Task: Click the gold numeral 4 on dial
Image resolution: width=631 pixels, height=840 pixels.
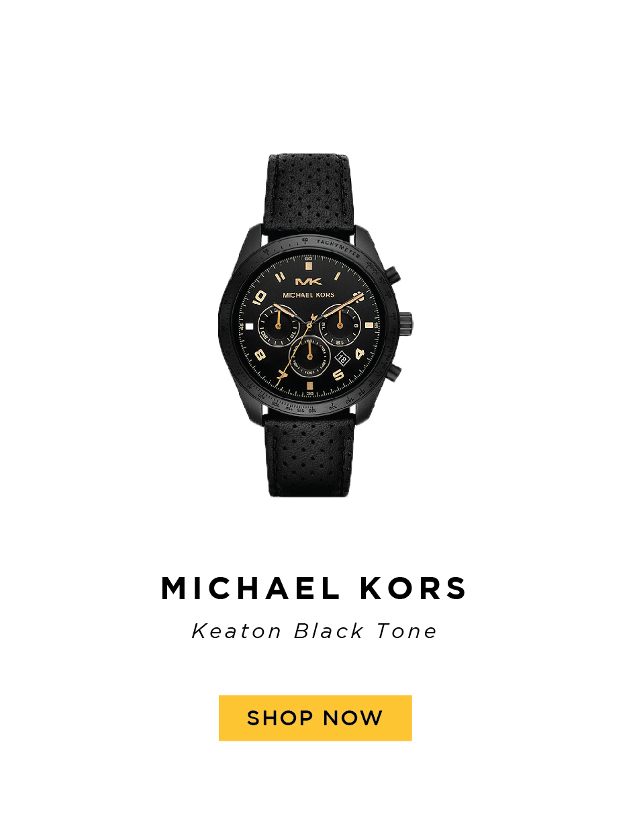Action: coord(359,354)
